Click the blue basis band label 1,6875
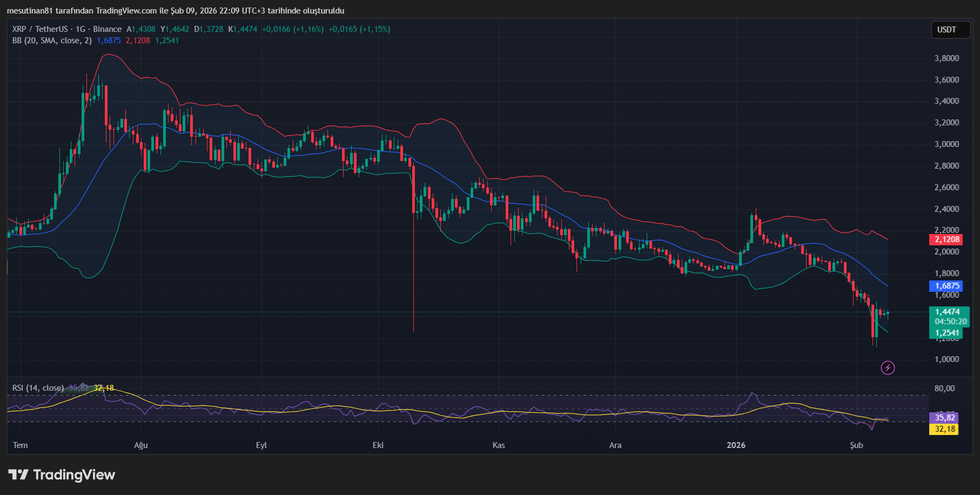The height and width of the screenshot is (495, 980). click(947, 286)
